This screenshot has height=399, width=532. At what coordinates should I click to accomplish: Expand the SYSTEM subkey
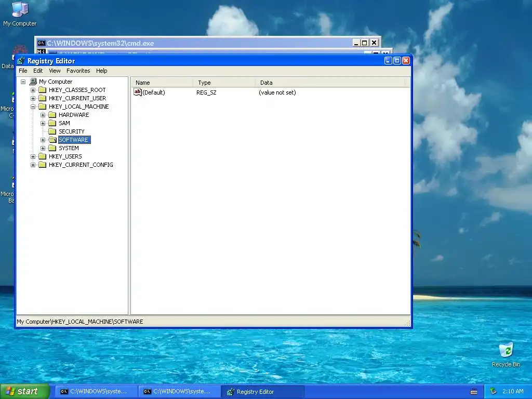click(43, 148)
